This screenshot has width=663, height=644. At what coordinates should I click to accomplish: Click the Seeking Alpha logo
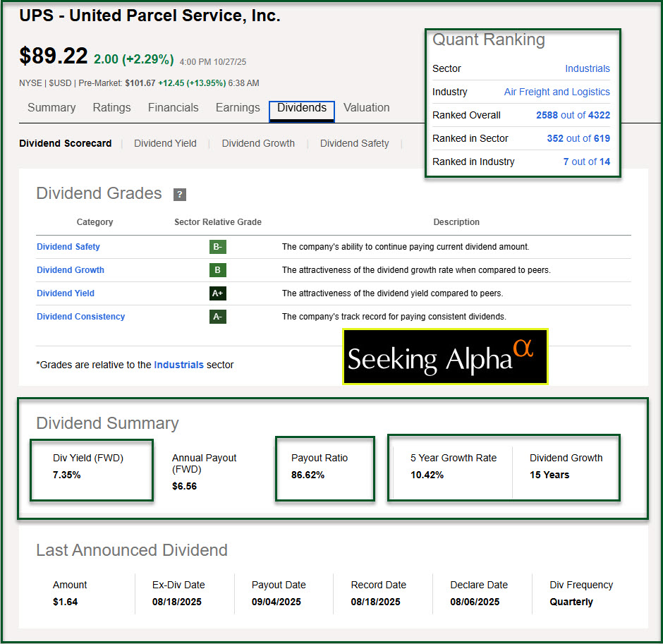point(445,357)
